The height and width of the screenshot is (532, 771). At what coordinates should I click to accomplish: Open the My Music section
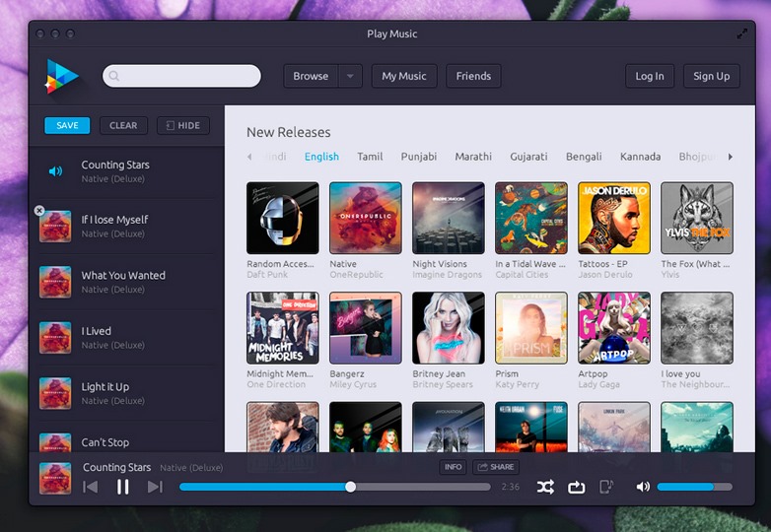coord(404,76)
